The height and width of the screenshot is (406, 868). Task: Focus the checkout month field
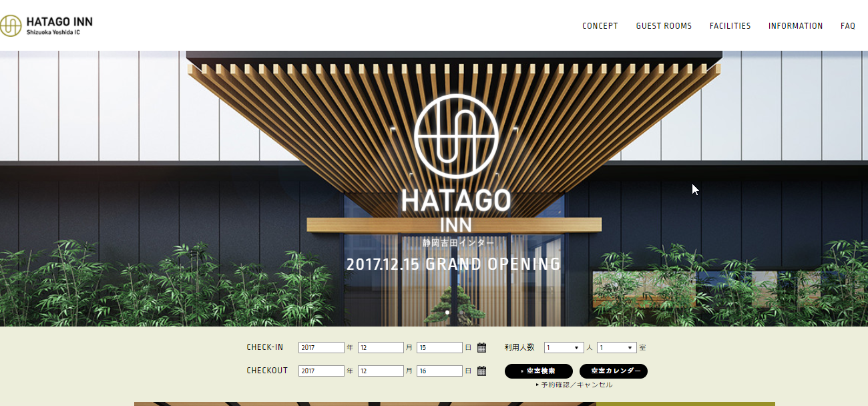[381, 371]
